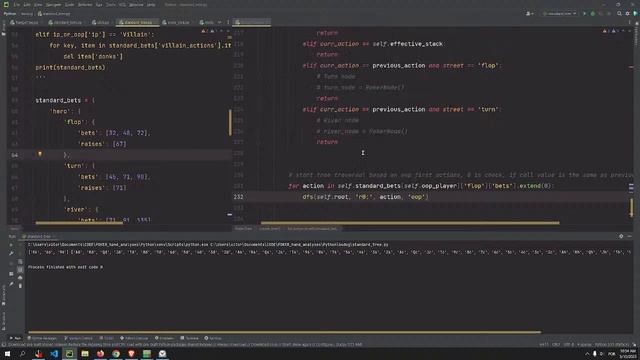This screenshot has height=360, width=640.
Task: Open the Run tool window button at bottom
Action: 15,338
